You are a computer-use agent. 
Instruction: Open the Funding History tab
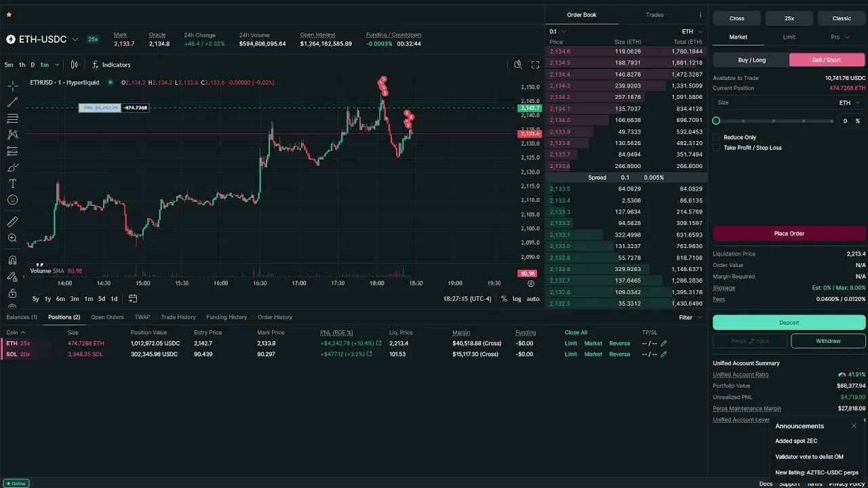point(226,317)
